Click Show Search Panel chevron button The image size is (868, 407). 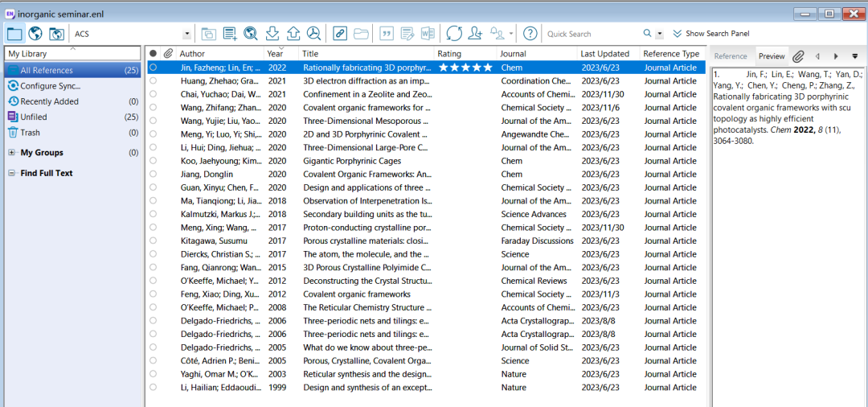(677, 34)
